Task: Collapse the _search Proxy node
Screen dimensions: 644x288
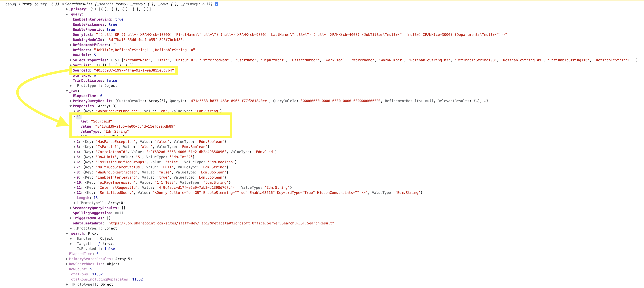Action: point(67,234)
